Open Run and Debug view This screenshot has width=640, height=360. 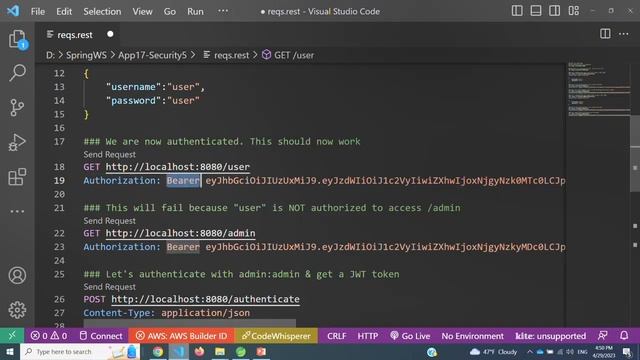click(x=17, y=142)
